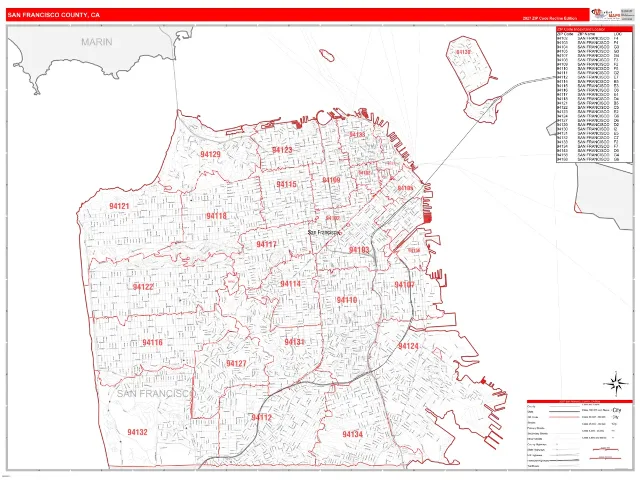640x480 pixels.
Task: Click the ZIP Code index table header
Action: (594, 29)
